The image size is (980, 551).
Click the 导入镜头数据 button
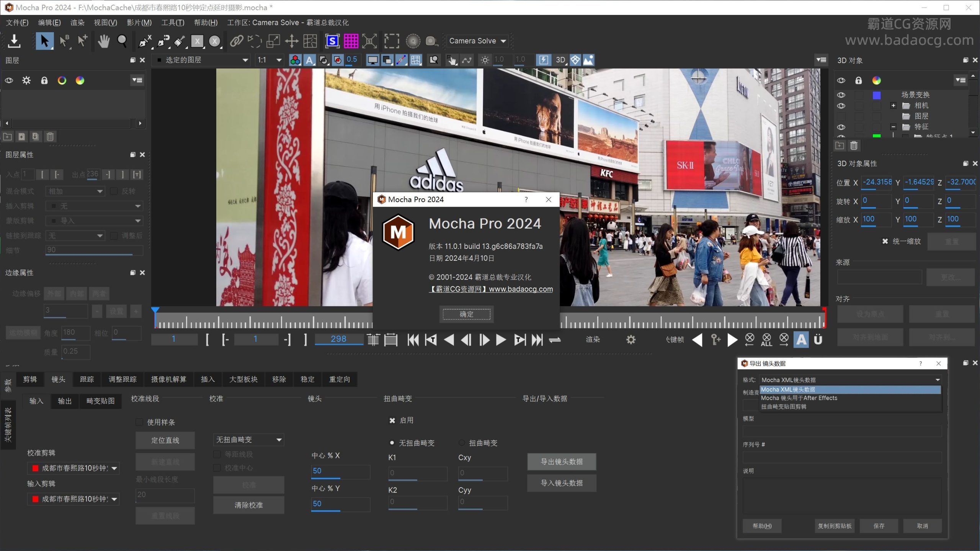pyautogui.click(x=562, y=483)
